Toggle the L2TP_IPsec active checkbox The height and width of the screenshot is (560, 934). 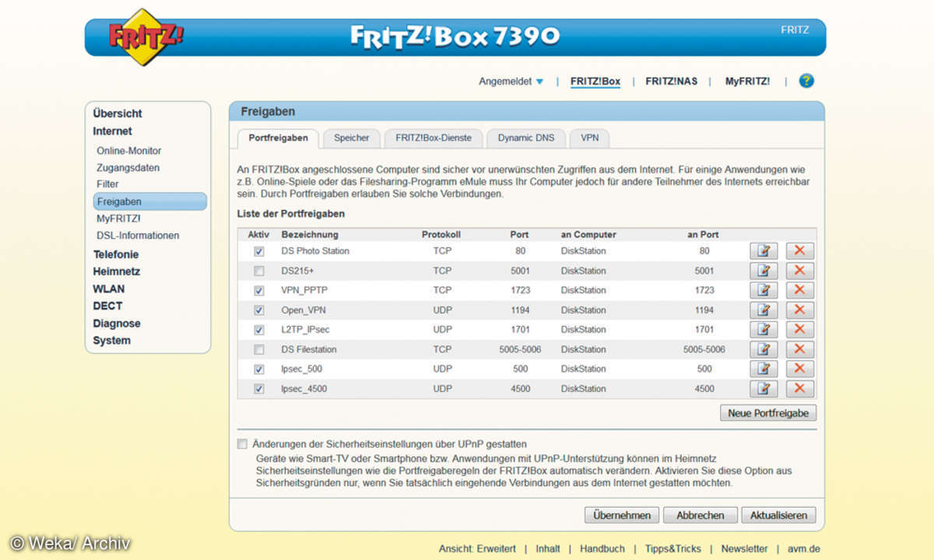pyautogui.click(x=258, y=330)
